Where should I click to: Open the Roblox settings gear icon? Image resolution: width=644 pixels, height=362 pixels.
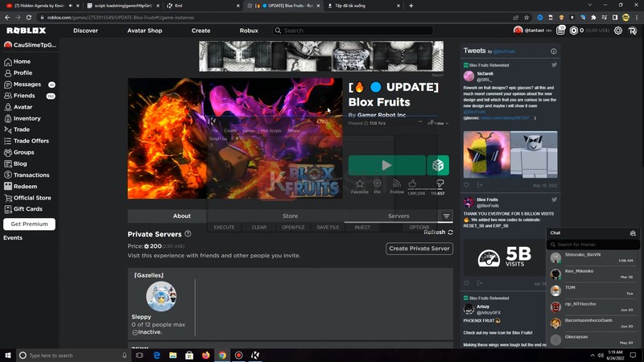point(618,31)
